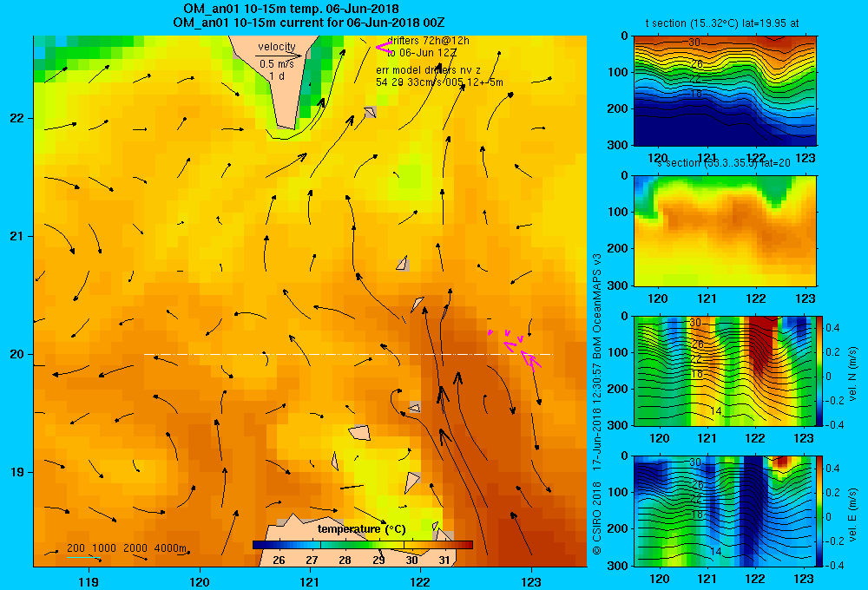Click the temperature colorbar legend

coord(362,545)
